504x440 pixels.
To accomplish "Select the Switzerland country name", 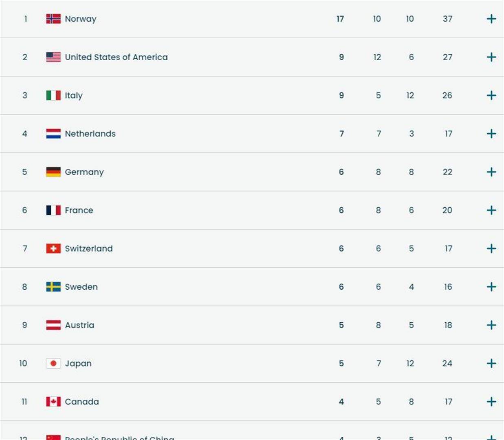I will click(x=89, y=249).
